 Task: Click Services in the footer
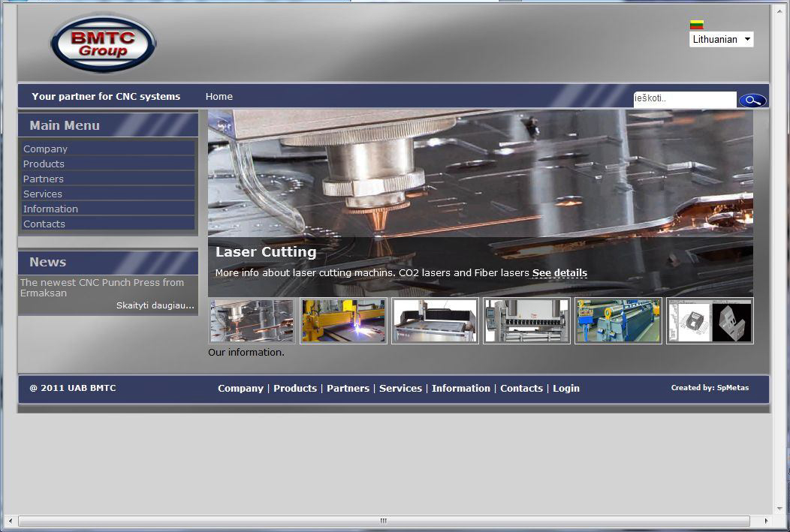click(x=400, y=389)
